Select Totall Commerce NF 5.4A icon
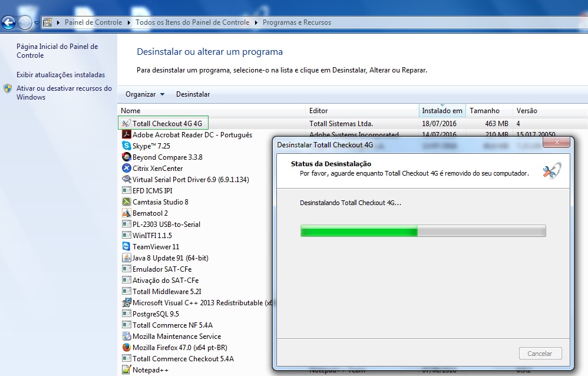 tap(126, 325)
